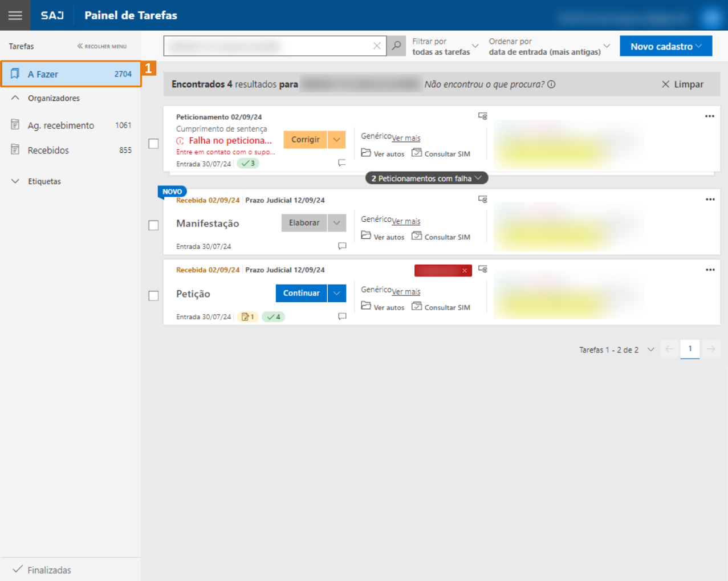Click the info icon beside 'Não encontrou o que procura?'
728x581 pixels.
[x=551, y=84]
